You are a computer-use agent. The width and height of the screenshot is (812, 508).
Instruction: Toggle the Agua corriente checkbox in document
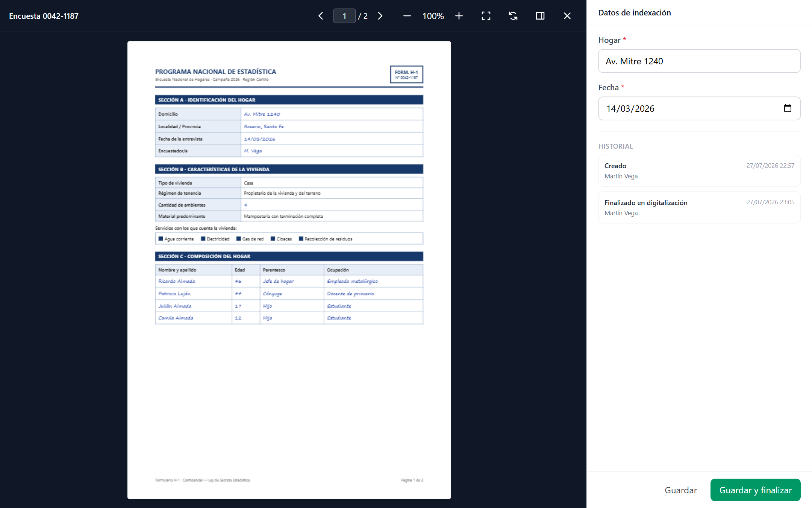[161, 239]
